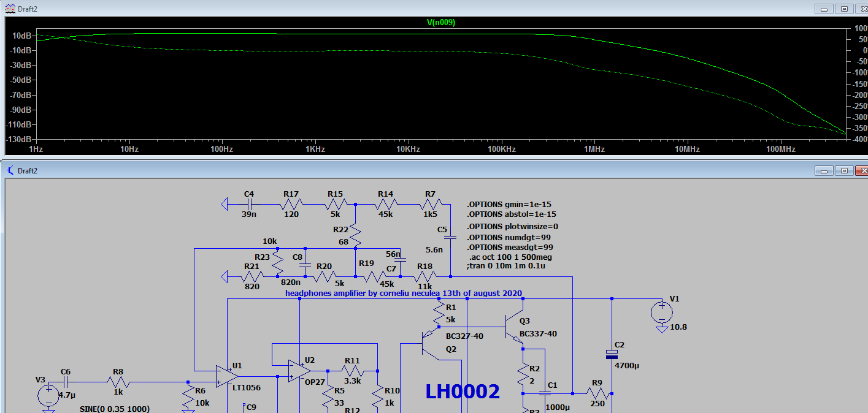Click the ground symbol next to R21
The width and height of the screenshot is (868, 413).
point(225,277)
